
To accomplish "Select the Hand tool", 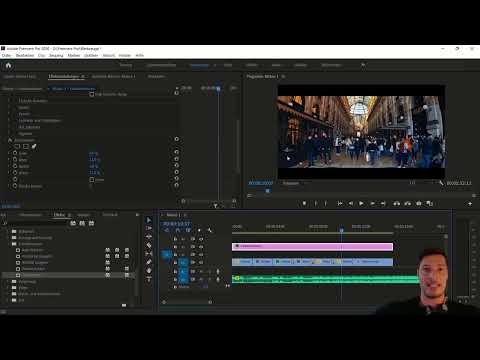I will click(149, 270).
